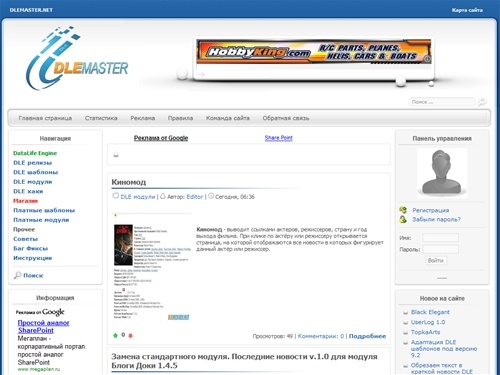Open Платные шаблоны navigation link

[44, 210]
